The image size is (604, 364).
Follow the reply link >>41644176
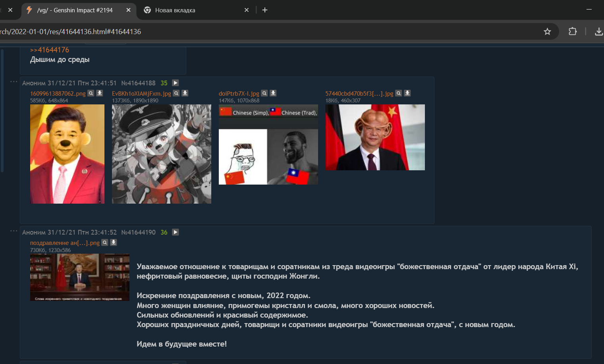point(50,50)
